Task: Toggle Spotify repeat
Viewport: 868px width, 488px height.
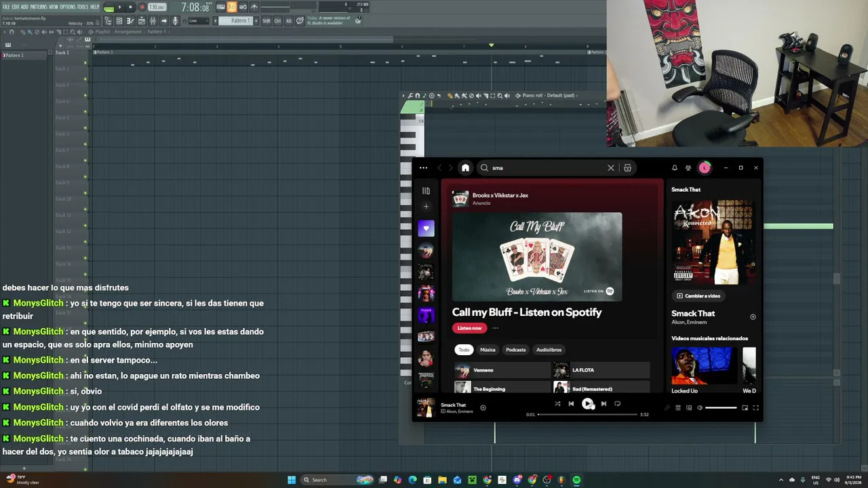Action: point(617,404)
